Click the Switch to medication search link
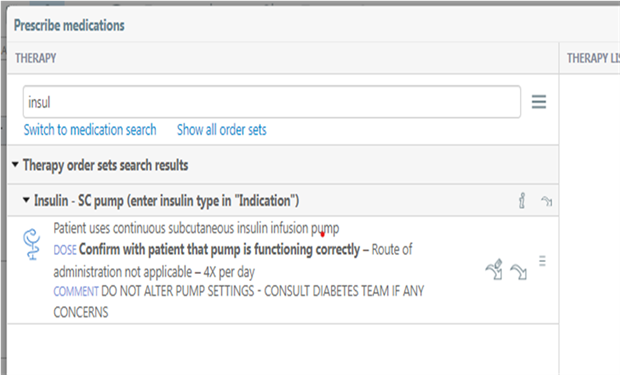The width and height of the screenshot is (620, 375). (90, 130)
